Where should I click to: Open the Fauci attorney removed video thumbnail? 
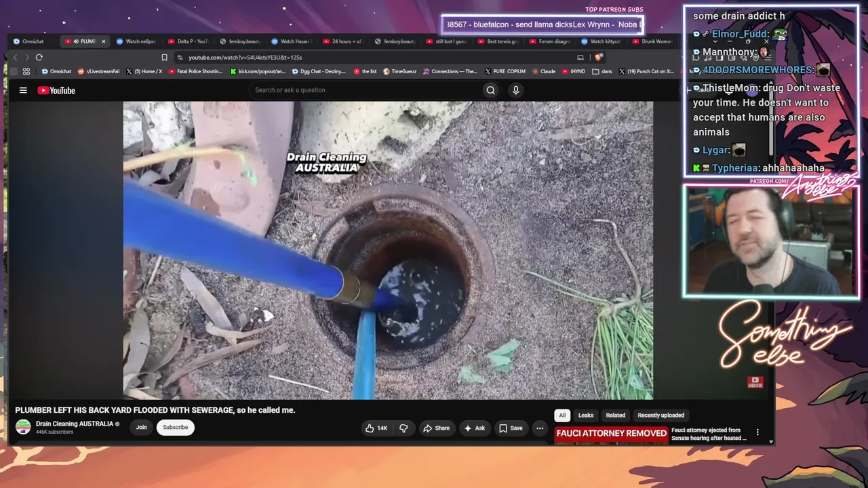coord(611,434)
